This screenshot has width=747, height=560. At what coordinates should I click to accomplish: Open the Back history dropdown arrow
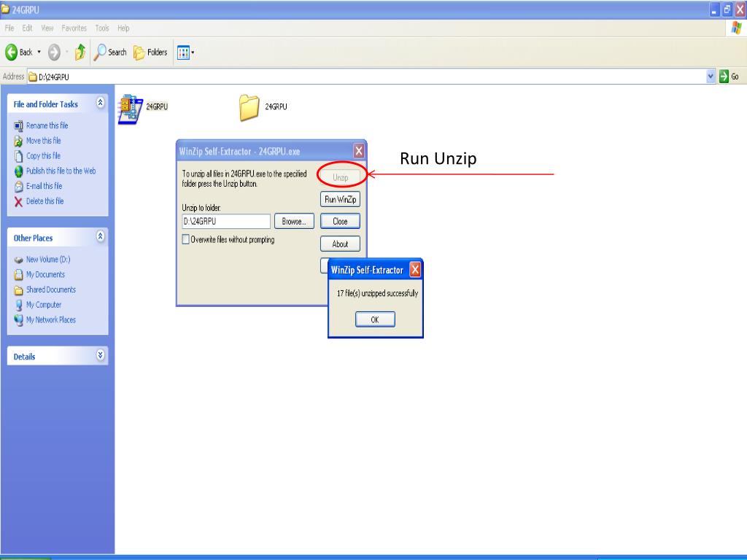[x=39, y=52]
